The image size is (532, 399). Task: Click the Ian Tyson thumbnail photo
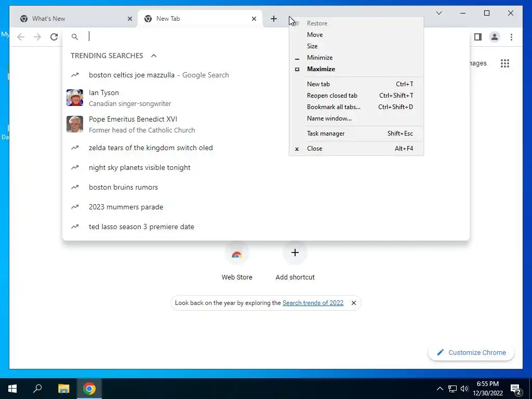tap(75, 98)
